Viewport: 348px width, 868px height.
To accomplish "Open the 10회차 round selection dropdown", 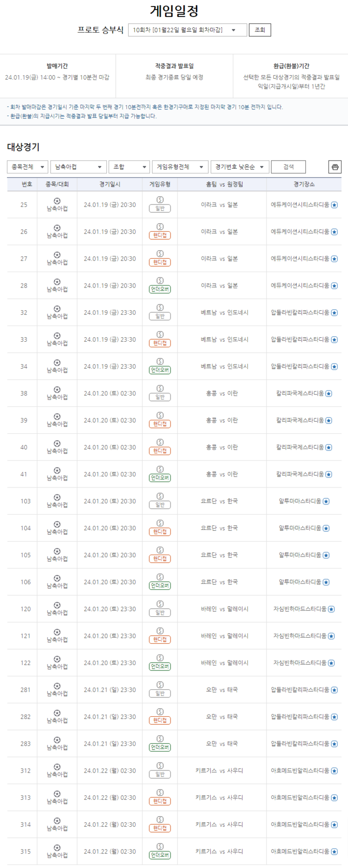I will point(187,30).
